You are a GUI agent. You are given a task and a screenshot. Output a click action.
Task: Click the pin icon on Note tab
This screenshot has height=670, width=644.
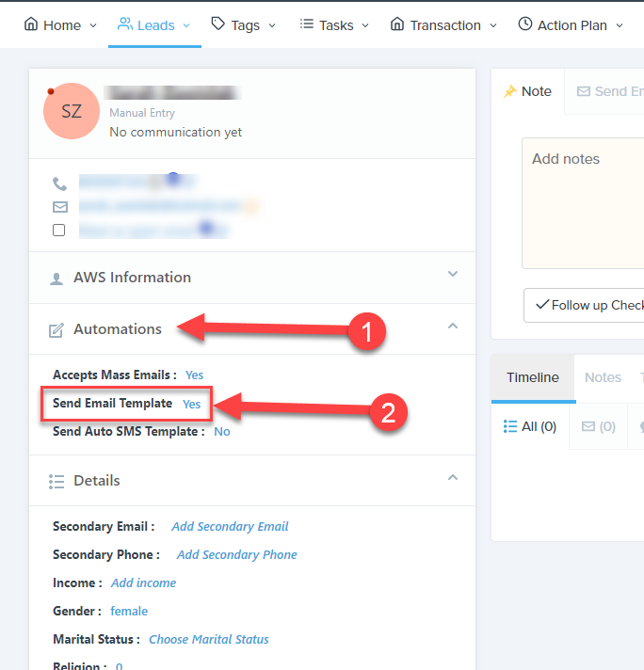tap(510, 91)
